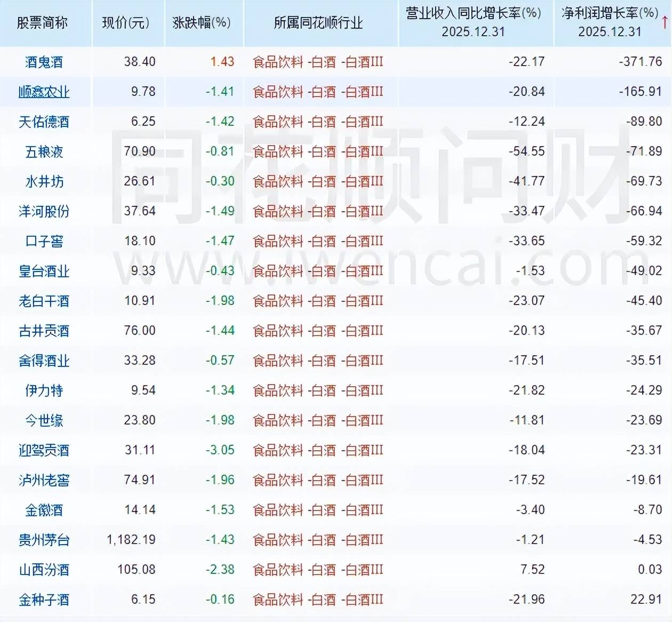The height and width of the screenshot is (622, 672).
Task: Sort by the 股票简称 column header
Action: (42, 23)
